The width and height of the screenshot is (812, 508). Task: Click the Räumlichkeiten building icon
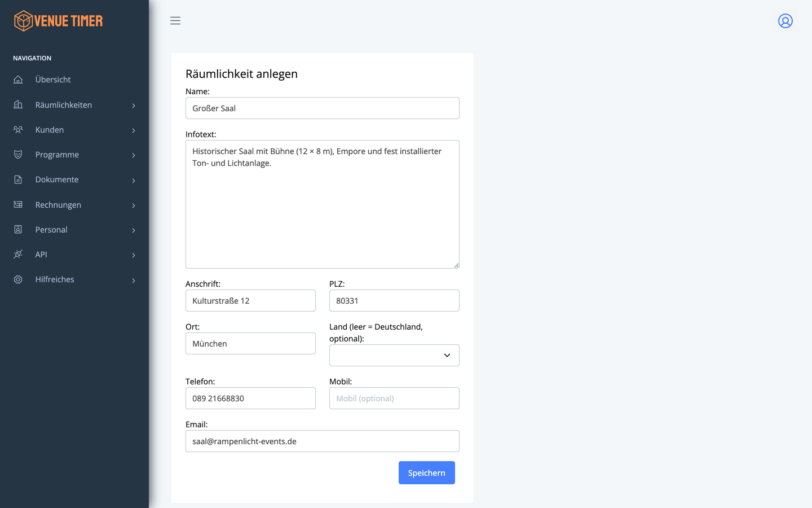click(x=18, y=104)
